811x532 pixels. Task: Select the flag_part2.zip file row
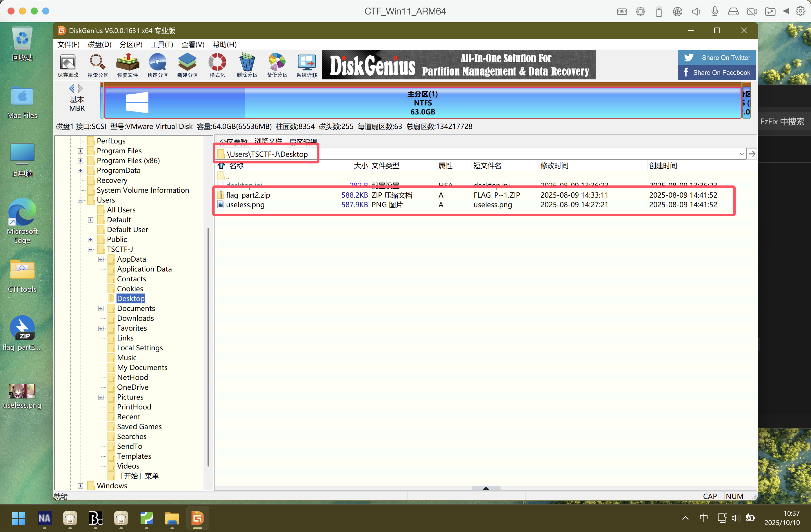(x=248, y=195)
